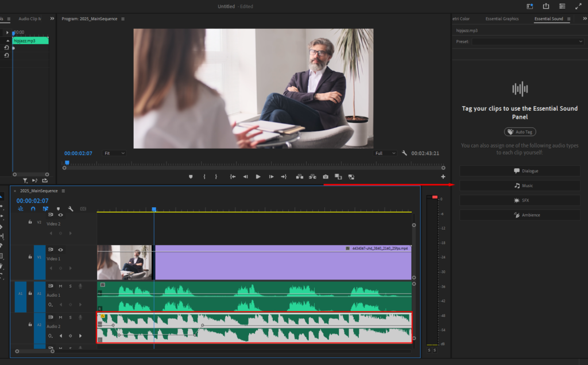The image size is (588, 365).
Task: Go to In point in Program monitor
Action: click(x=233, y=177)
